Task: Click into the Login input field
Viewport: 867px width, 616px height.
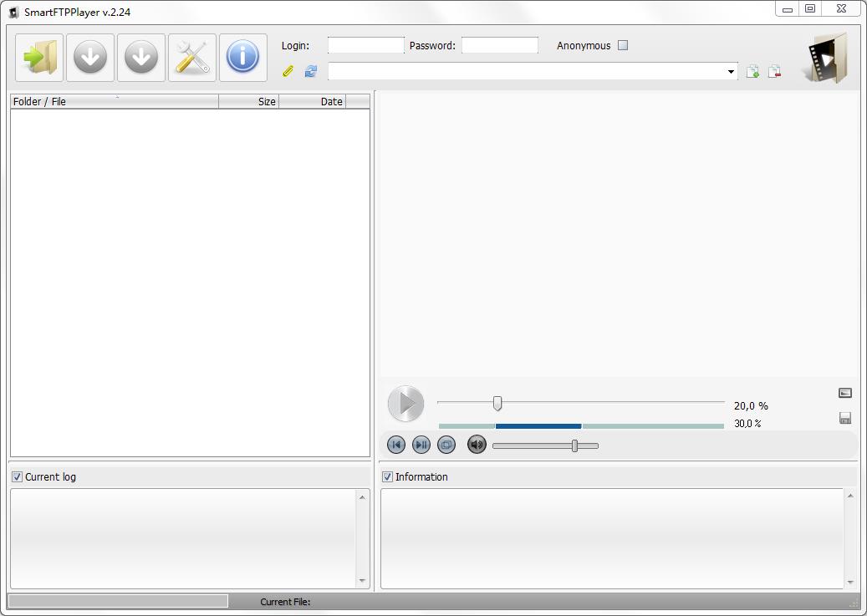Action: pyautogui.click(x=365, y=46)
